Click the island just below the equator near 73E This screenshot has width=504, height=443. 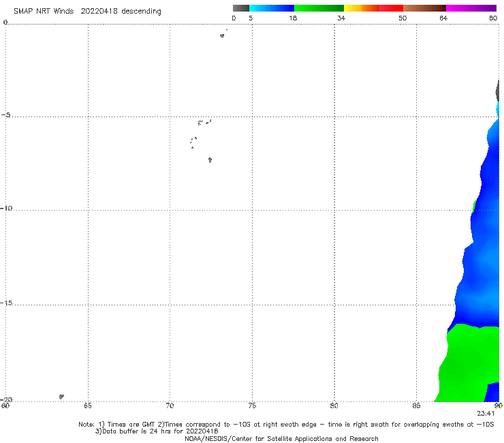coord(222,35)
